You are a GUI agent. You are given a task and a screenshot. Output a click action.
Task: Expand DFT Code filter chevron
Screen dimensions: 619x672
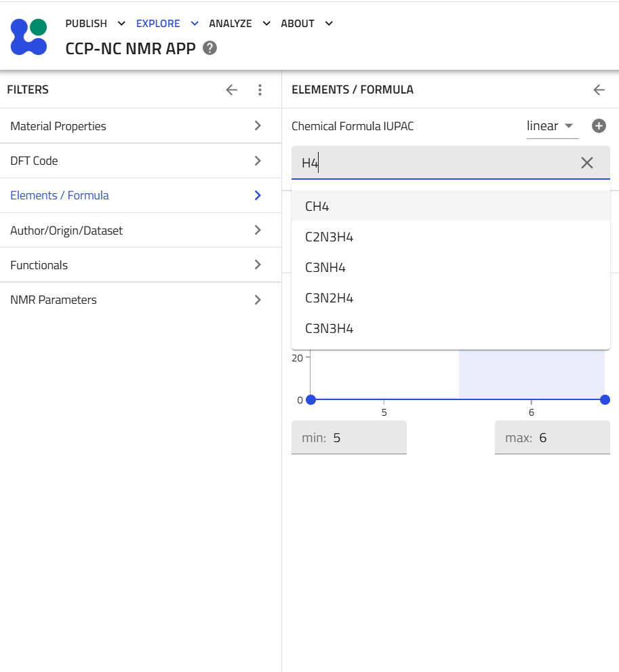coord(258,161)
